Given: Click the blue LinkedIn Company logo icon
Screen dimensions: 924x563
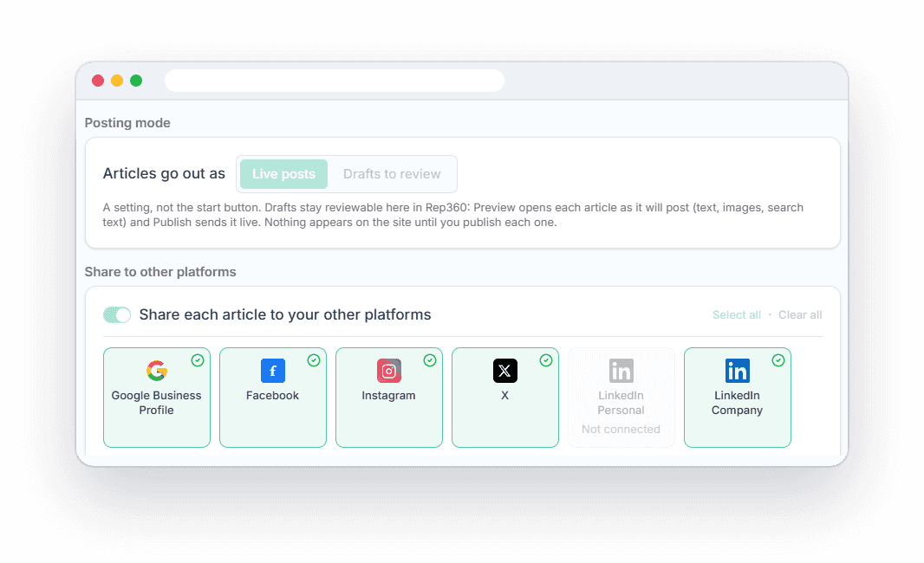Looking at the screenshot, I should [x=737, y=371].
